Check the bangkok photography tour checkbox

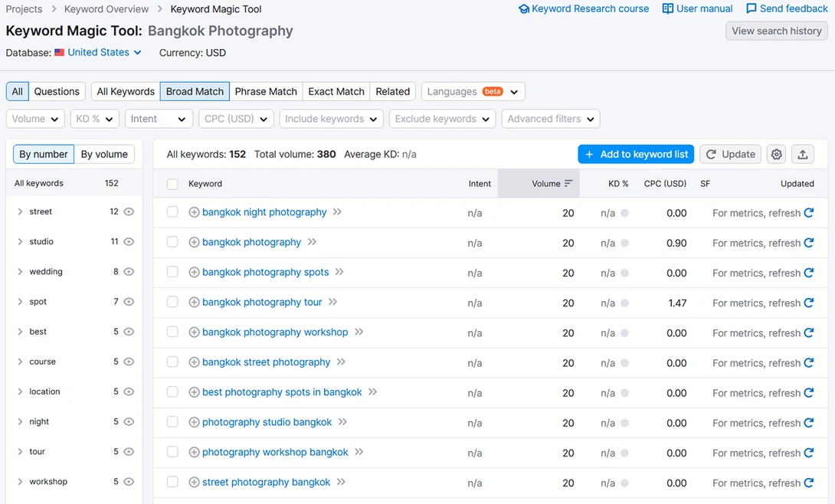coord(172,302)
